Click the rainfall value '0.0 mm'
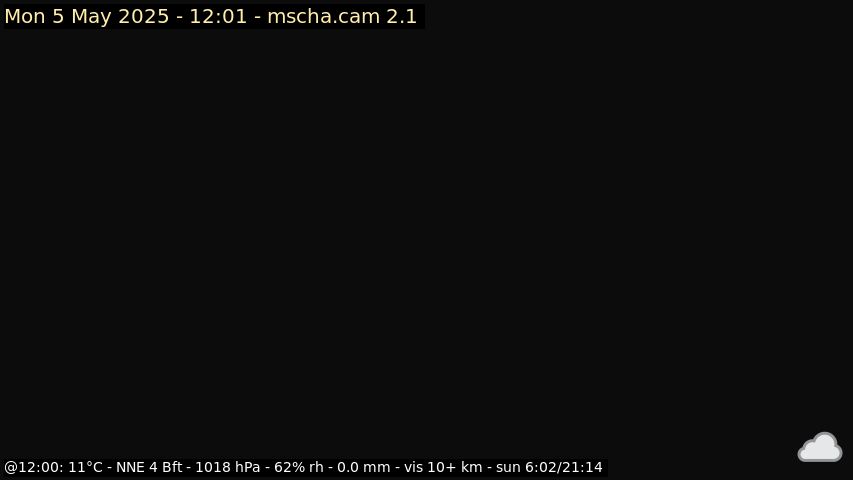 pos(363,467)
